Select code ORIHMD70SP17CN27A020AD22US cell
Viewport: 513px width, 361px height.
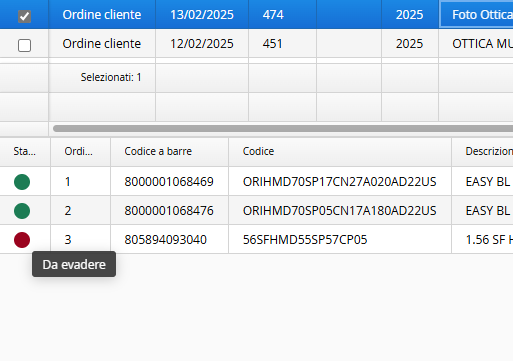point(340,182)
